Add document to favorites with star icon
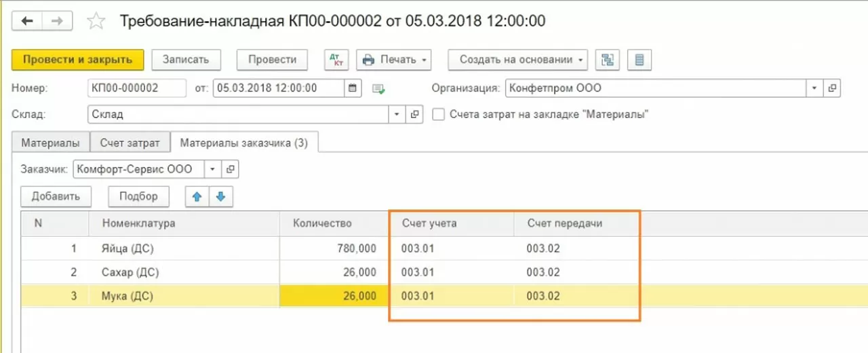 click(96, 21)
